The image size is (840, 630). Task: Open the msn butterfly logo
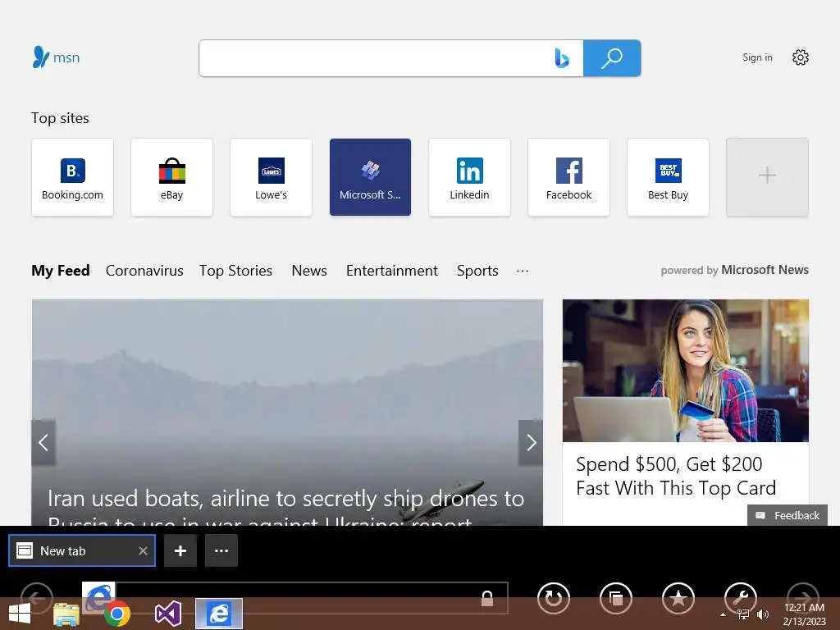click(56, 57)
